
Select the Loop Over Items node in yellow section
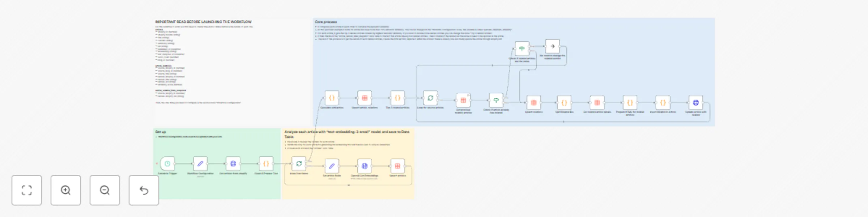299,164
